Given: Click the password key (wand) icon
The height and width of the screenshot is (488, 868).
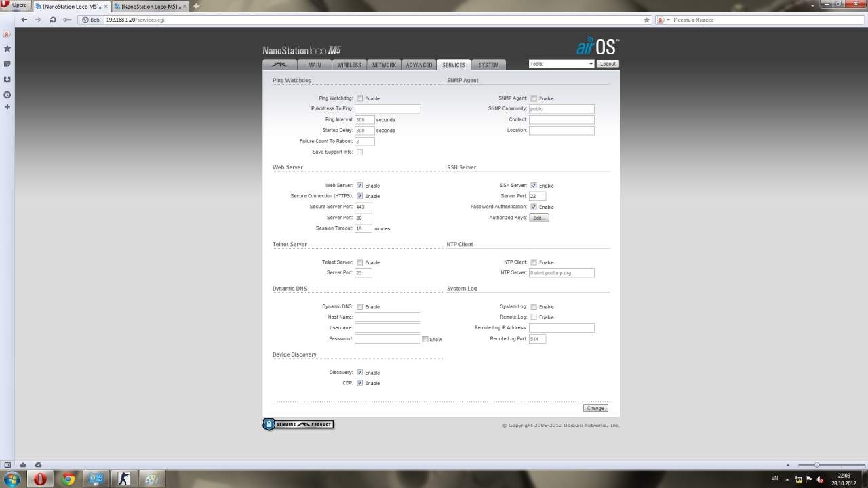Looking at the screenshot, I should point(67,20).
